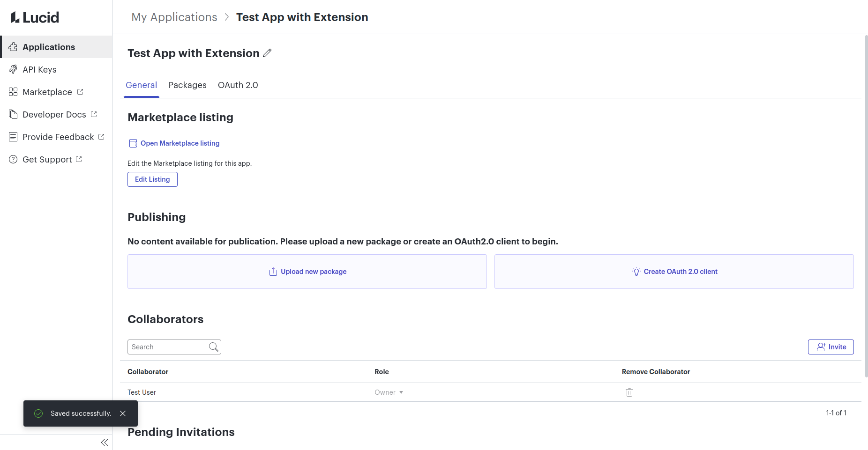This screenshot has height=450, width=868.
Task: Switch to the General tab
Action: point(141,85)
